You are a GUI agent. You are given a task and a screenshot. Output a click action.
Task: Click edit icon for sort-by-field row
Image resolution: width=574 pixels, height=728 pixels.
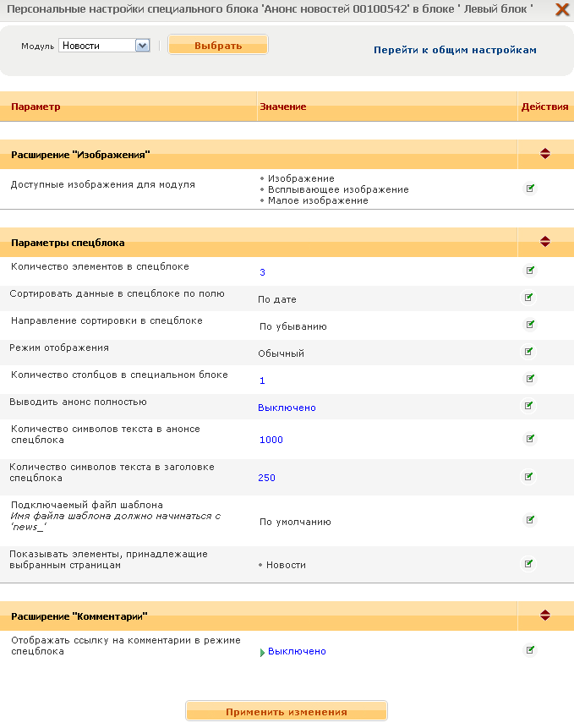[529, 298]
